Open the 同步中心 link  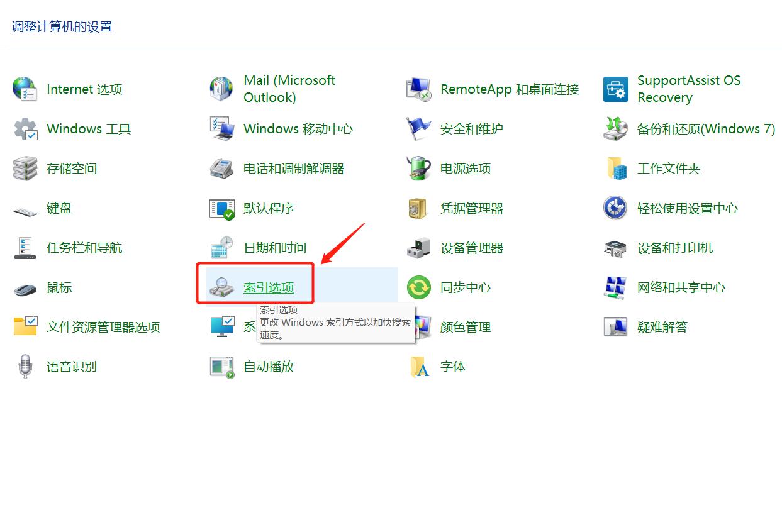[x=466, y=287]
